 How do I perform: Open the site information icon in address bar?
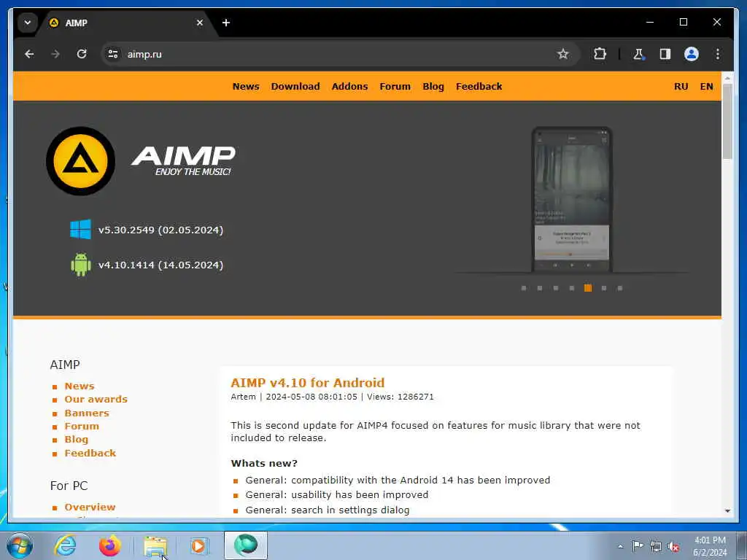pos(113,54)
